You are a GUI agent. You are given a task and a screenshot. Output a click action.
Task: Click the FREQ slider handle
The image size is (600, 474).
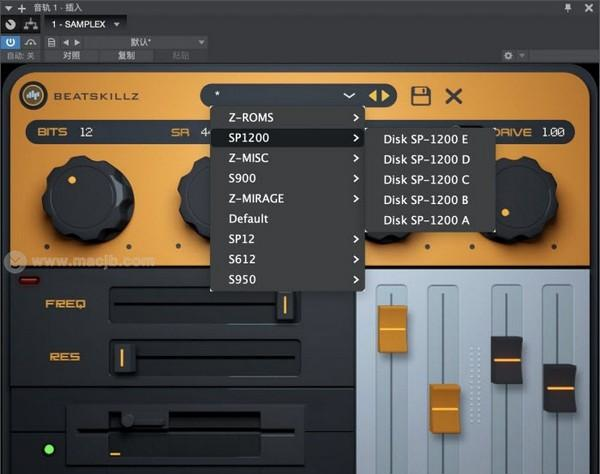285,304
